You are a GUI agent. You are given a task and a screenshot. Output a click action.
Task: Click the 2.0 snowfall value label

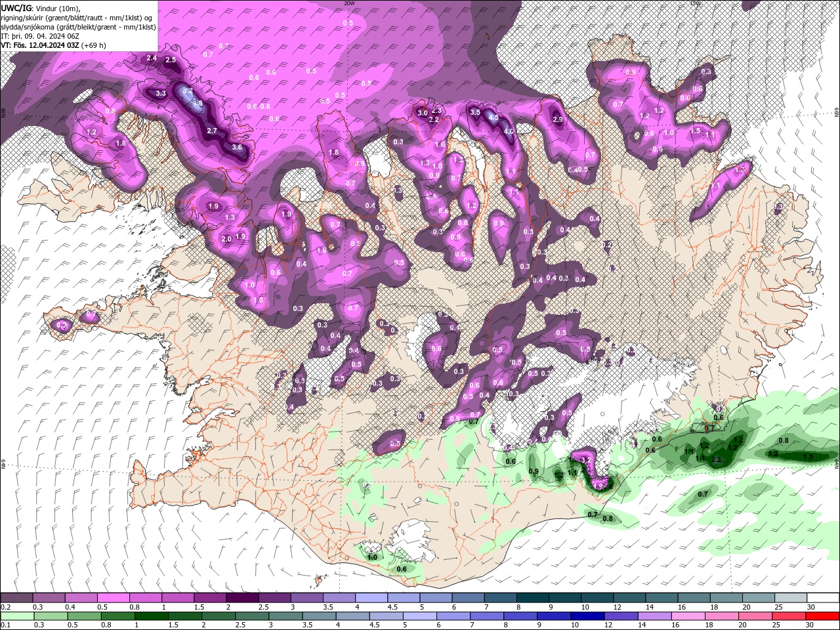pos(226,240)
